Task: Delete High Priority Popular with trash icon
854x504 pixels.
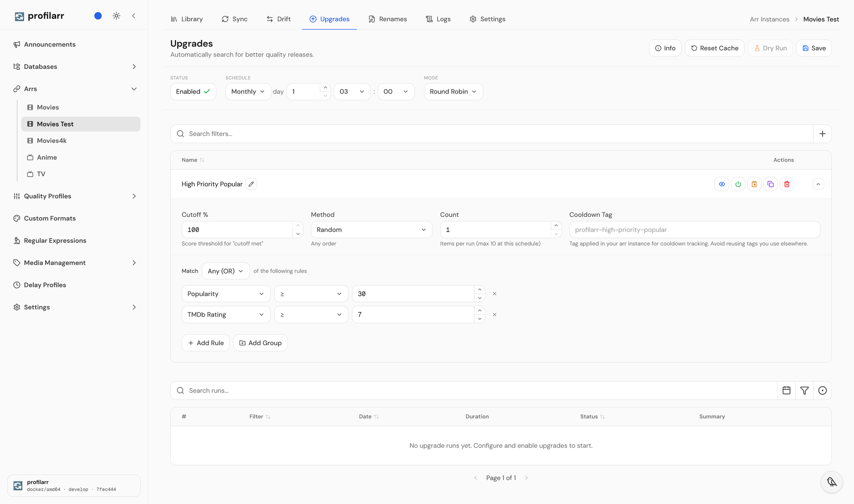Action: [x=787, y=184]
